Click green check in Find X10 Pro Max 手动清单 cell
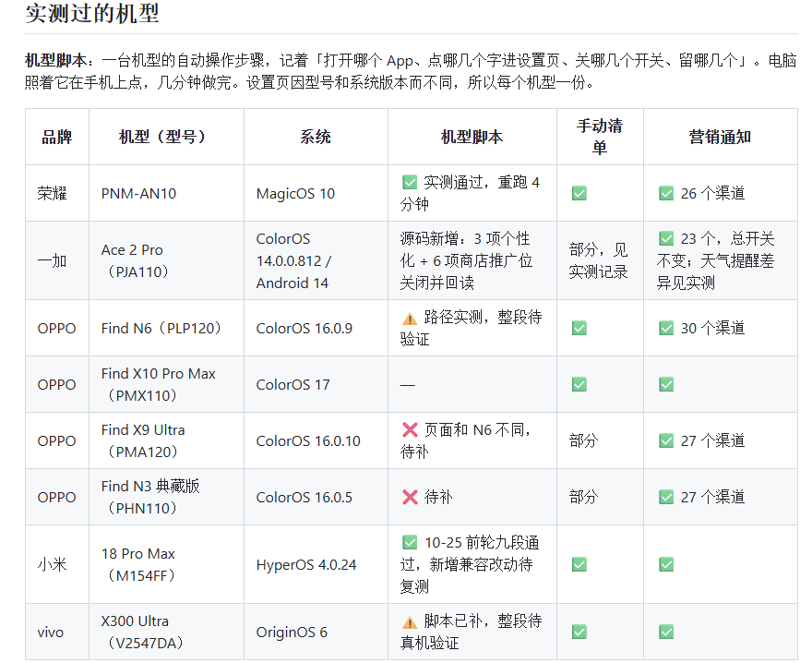The height and width of the screenshot is (663, 812). pos(579,384)
